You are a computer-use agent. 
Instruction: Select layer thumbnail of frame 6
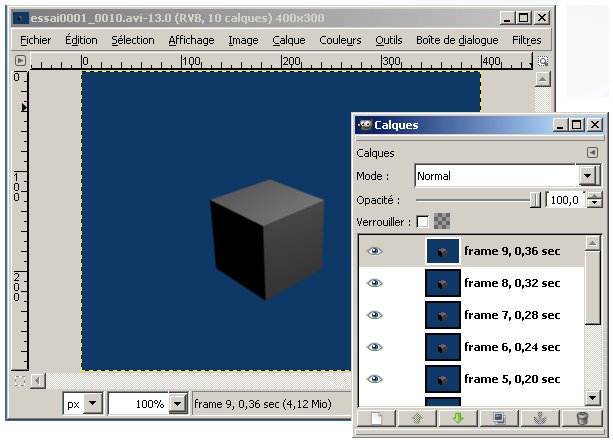click(443, 347)
